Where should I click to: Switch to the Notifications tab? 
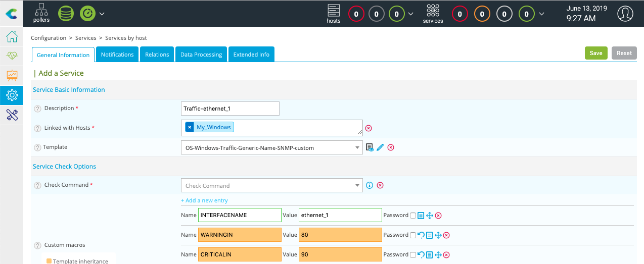117,55
